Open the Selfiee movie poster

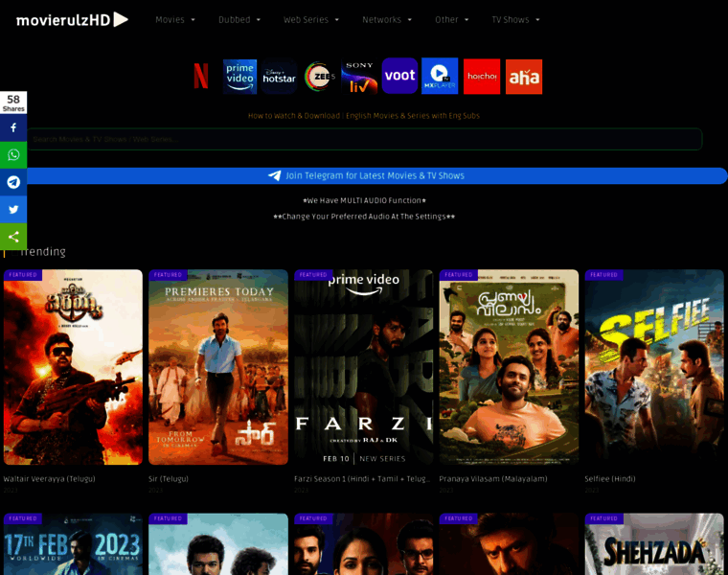pyautogui.click(x=654, y=367)
